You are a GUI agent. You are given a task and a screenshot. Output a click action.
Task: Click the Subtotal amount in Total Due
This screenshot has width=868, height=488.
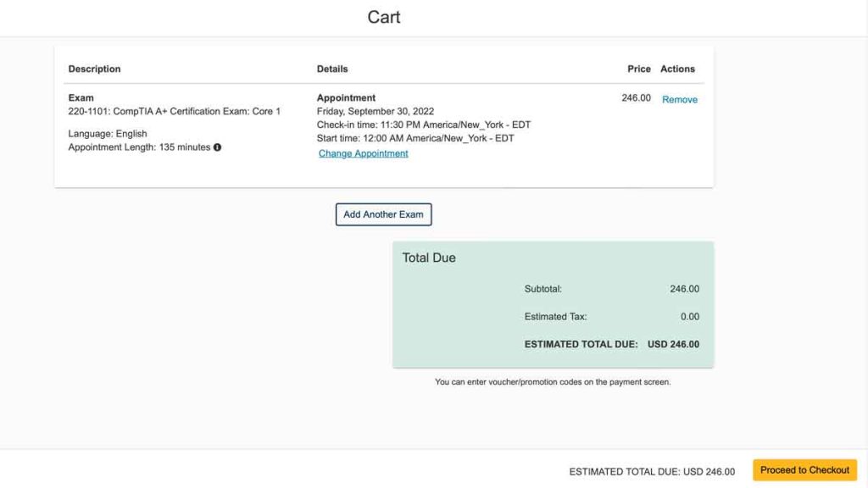[684, 289]
